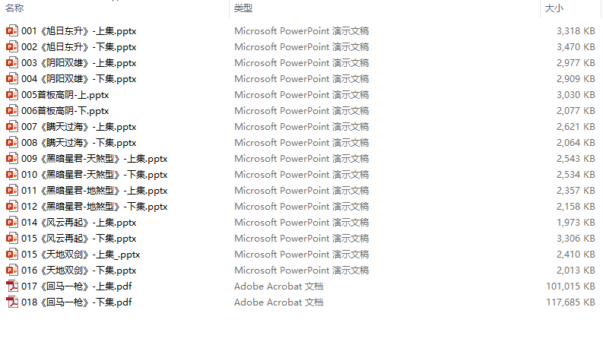The width and height of the screenshot is (603, 364).
Task: Select file name 014《风云再起》-上集.pptx
Action: [x=79, y=223]
